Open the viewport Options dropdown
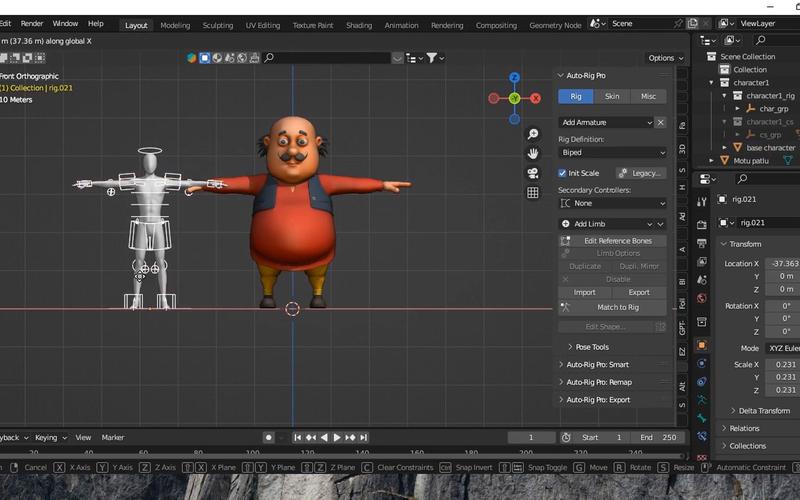Image resolution: width=800 pixels, height=500 pixels. click(x=665, y=58)
